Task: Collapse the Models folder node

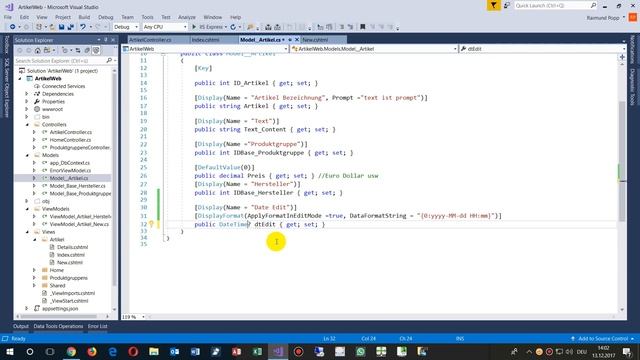Action: point(27,155)
